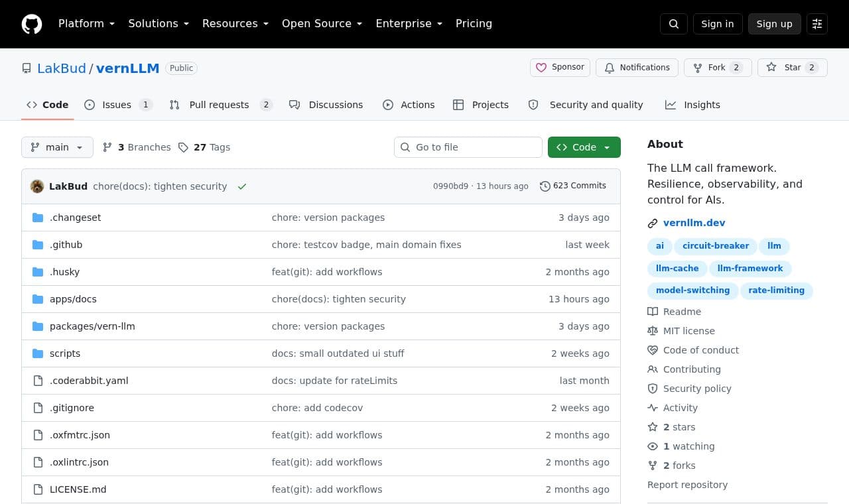Fork the vernLLM repository
Screen dimensions: 849x504
(x=718, y=68)
